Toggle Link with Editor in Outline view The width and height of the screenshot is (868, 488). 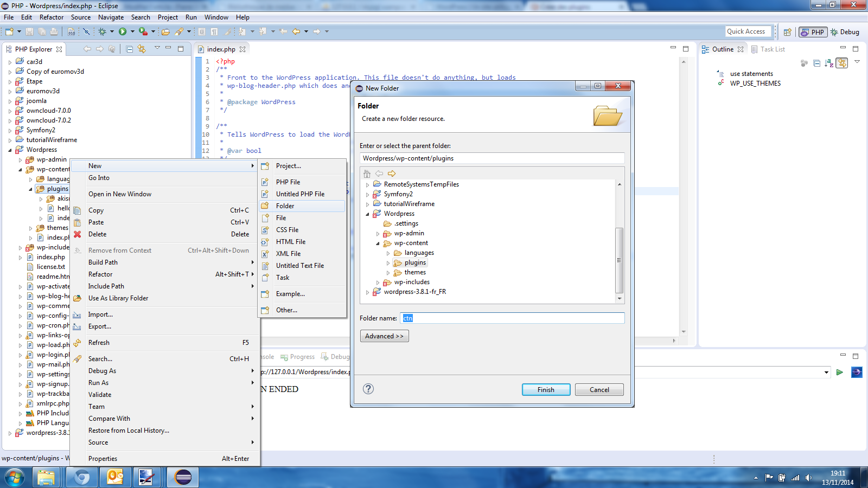(841, 63)
